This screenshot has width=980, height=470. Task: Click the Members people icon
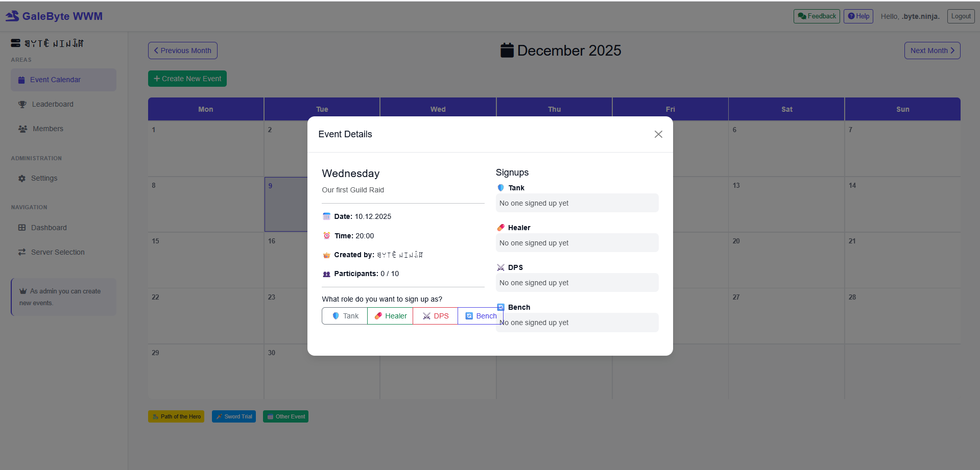click(22, 129)
